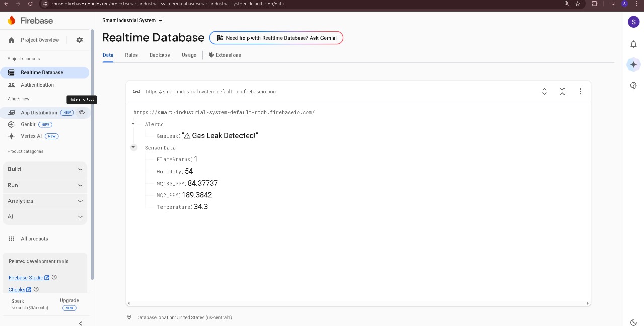Collapse the Alerts node

click(133, 124)
